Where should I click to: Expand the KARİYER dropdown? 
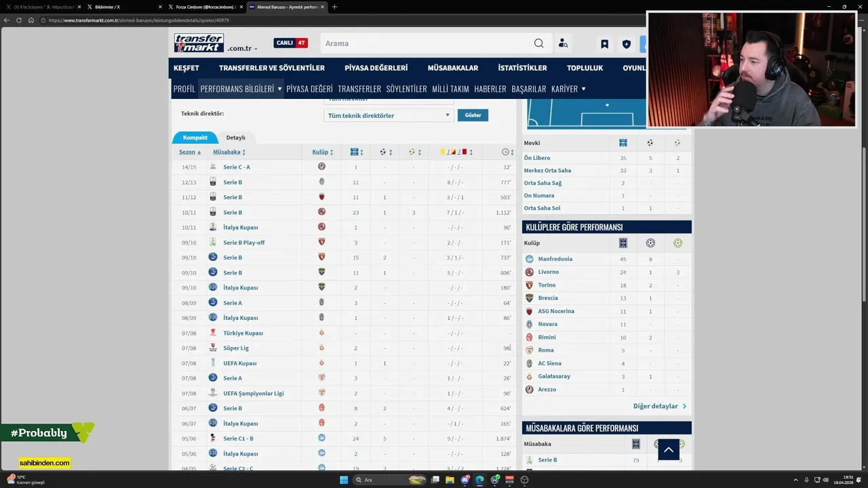coord(568,89)
